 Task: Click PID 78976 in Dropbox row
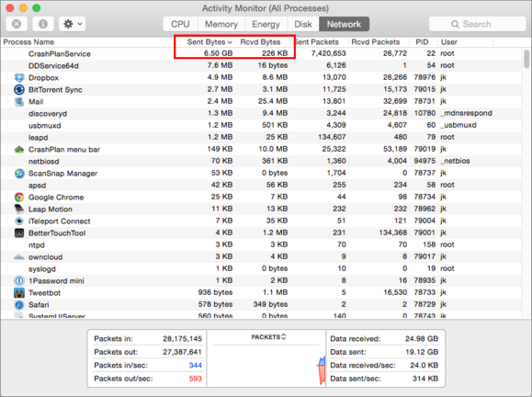tap(424, 77)
